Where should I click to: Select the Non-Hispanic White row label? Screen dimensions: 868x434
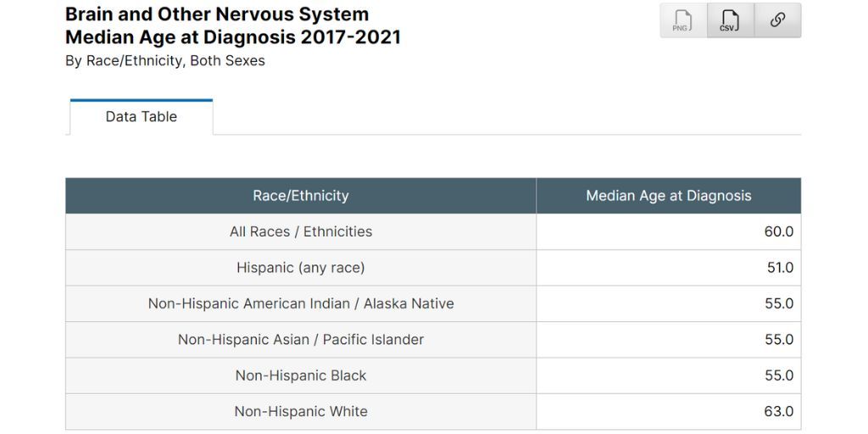click(x=301, y=411)
